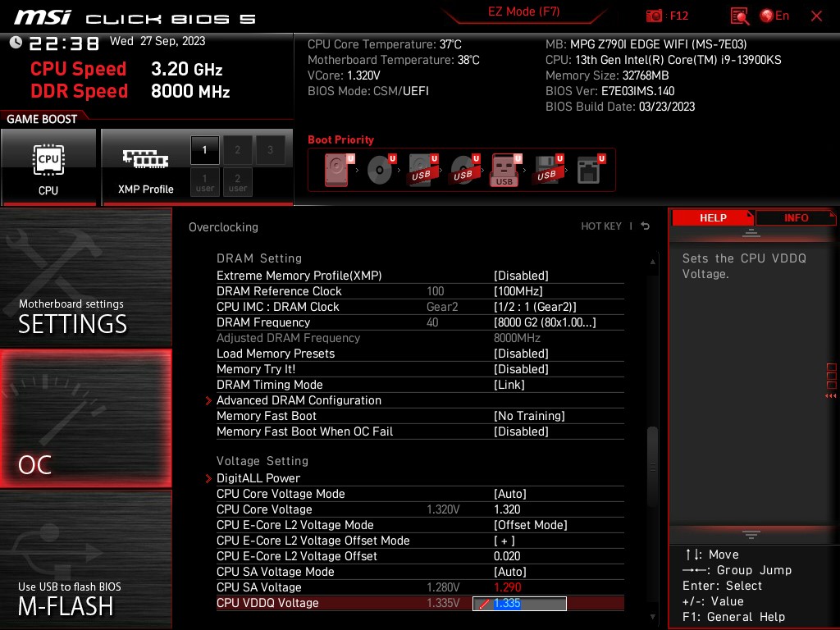Change Memory Try It! setting
The height and width of the screenshot is (630, 840).
pyautogui.click(x=420, y=369)
